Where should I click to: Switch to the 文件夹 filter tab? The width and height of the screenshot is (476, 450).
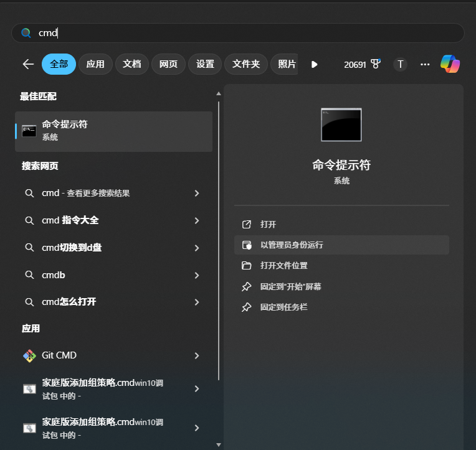[x=246, y=64]
